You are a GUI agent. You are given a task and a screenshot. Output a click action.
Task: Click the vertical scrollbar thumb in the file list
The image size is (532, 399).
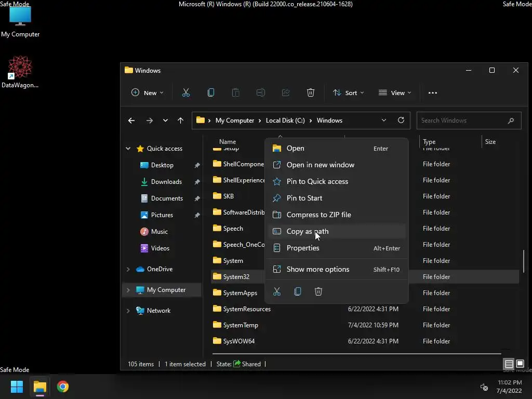524,261
